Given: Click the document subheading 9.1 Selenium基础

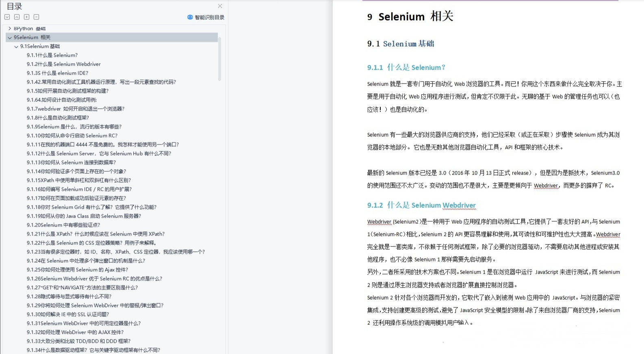Looking at the screenshot, I should tap(401, 44).
